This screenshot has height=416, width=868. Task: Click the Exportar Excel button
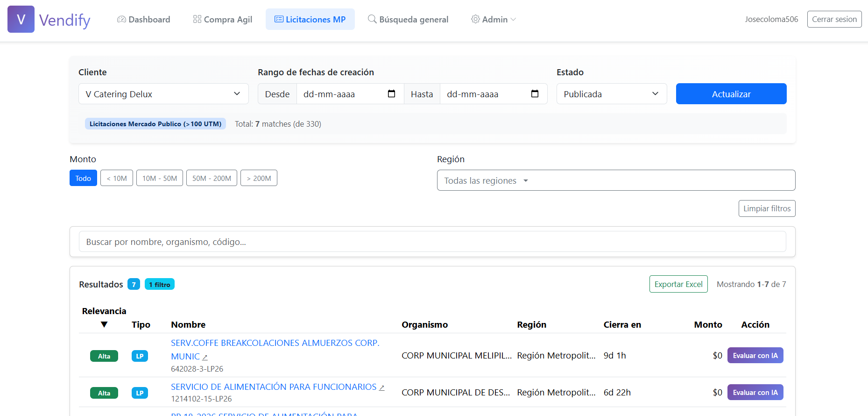[678, 284]
